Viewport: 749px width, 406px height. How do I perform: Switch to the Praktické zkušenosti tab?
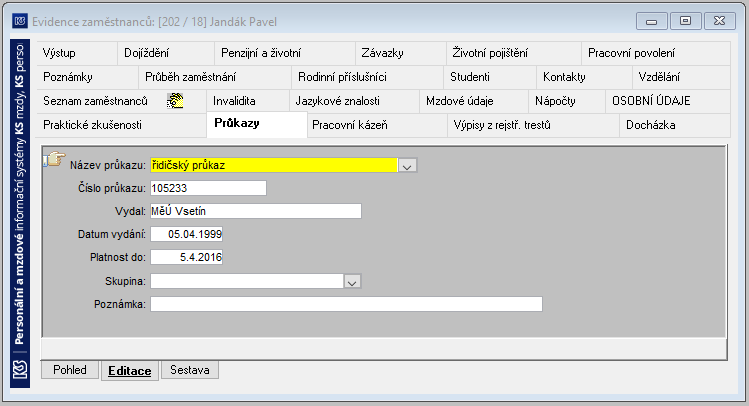(x=121, y=125)
